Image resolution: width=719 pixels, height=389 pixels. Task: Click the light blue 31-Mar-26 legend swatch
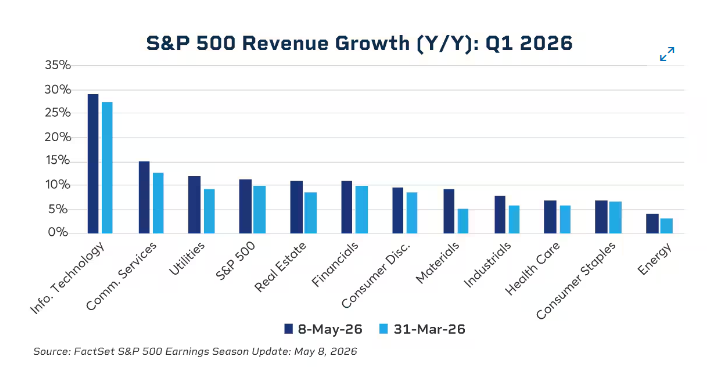[384, 329]
